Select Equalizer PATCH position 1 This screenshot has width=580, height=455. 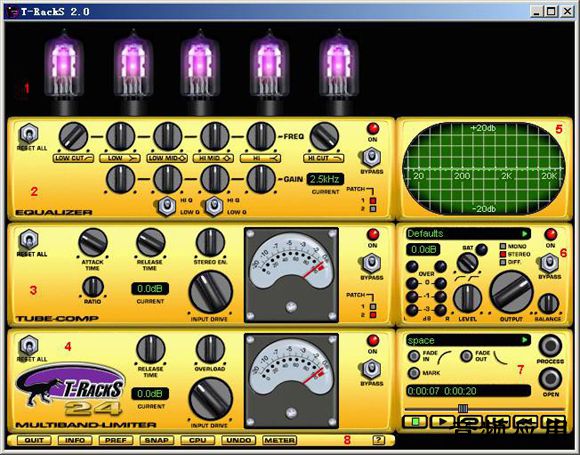pyautogui.click(x=373, y=200)
